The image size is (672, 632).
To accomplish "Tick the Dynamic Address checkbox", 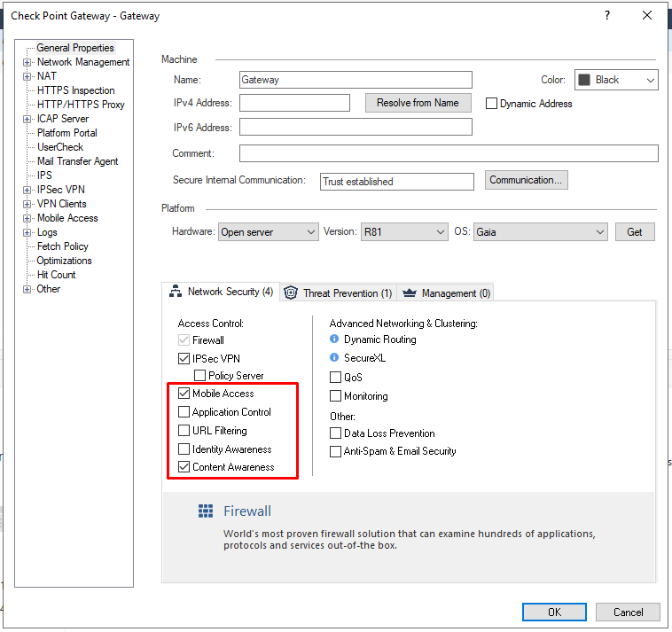I will coord(492,104).
